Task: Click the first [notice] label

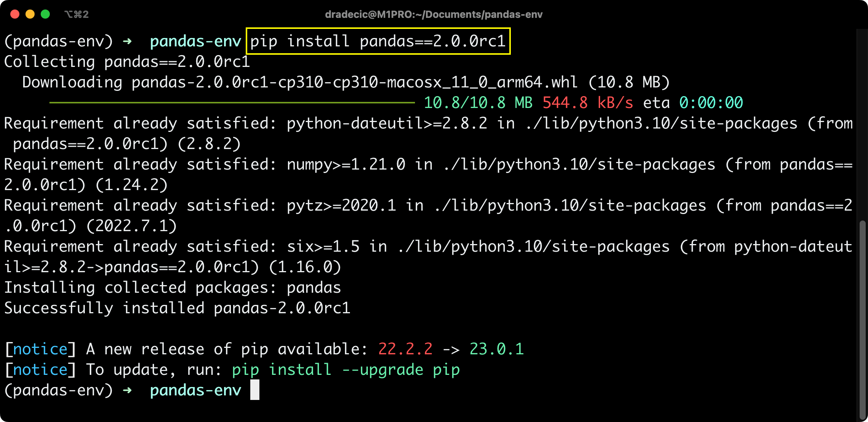Action: click(39, 349)
